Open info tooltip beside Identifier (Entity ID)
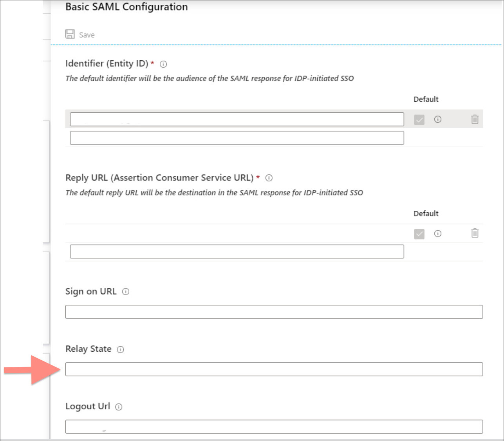 (163, 64)
